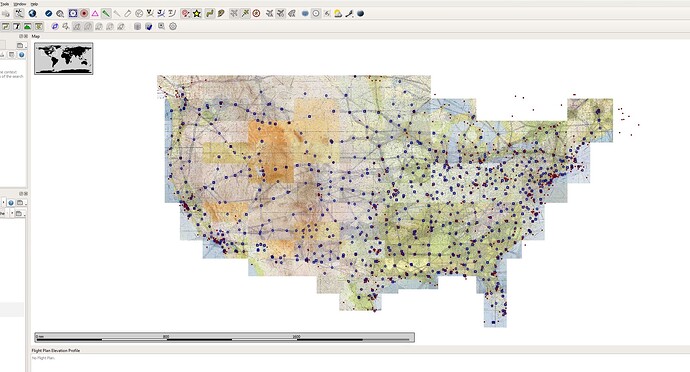This screenshot has width=690, height=372.
Task: Click the yellow star favorites icon
Action: pyautogui.click(x=197, y=14)
